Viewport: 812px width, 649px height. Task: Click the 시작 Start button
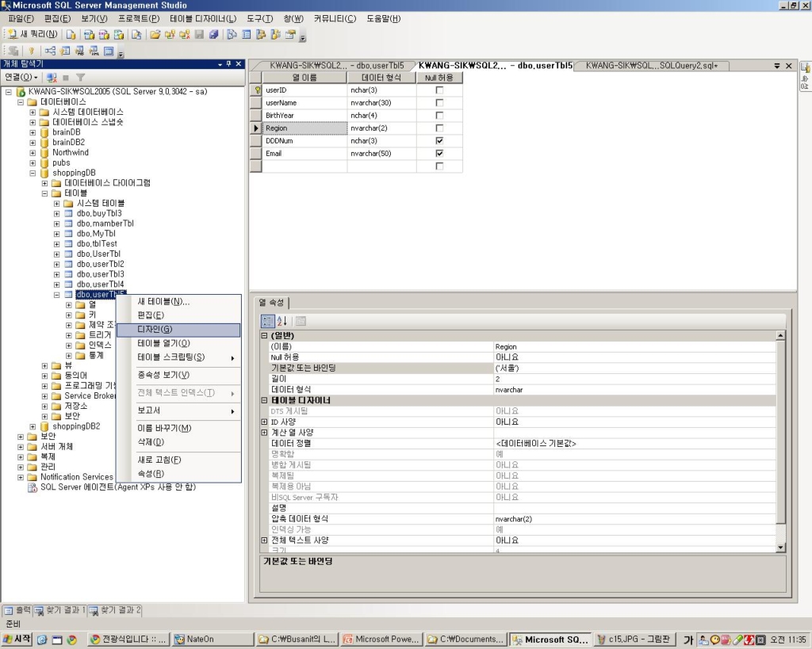pyautogui.click(x=17, y=639)
